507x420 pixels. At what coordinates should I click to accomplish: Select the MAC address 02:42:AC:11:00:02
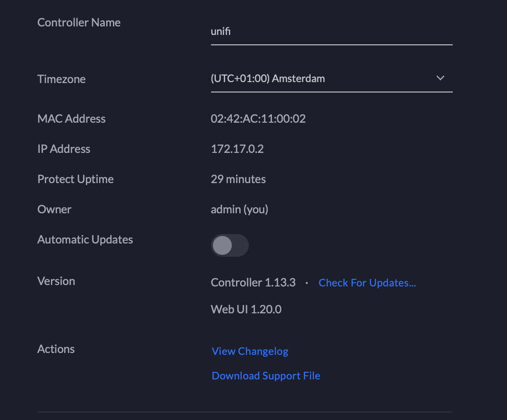pos(258,118)
